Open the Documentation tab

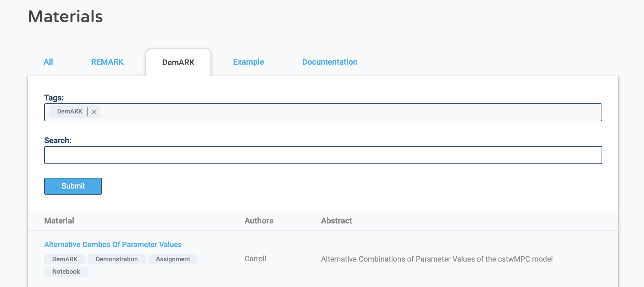point(329,62)
